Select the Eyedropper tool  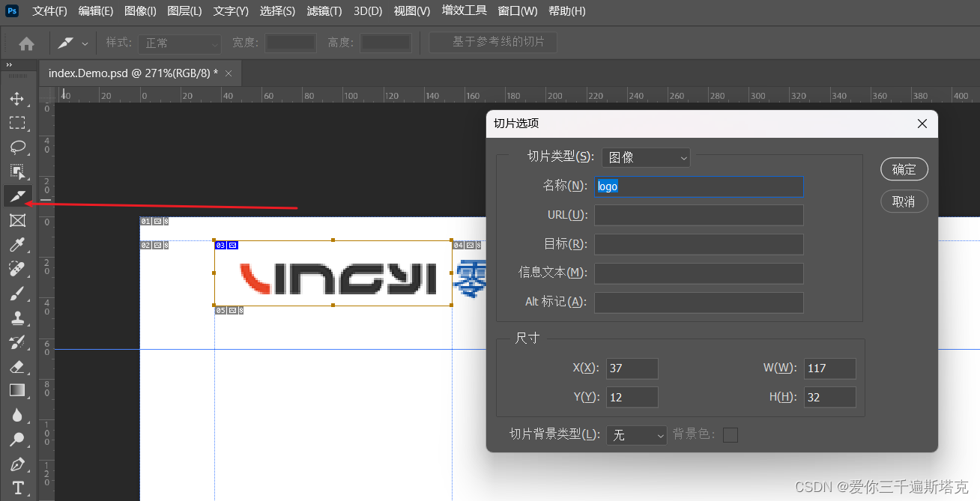[17, 245]
